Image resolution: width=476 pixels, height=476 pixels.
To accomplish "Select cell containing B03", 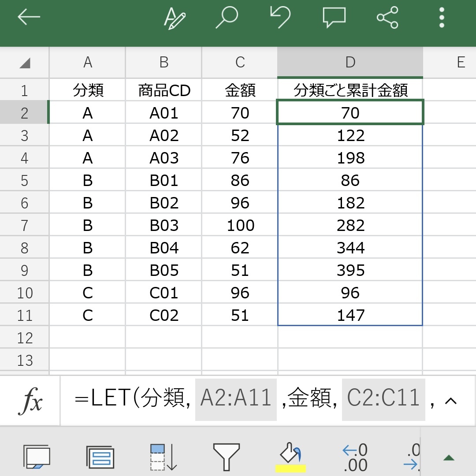I will click(x=164, y=225).
